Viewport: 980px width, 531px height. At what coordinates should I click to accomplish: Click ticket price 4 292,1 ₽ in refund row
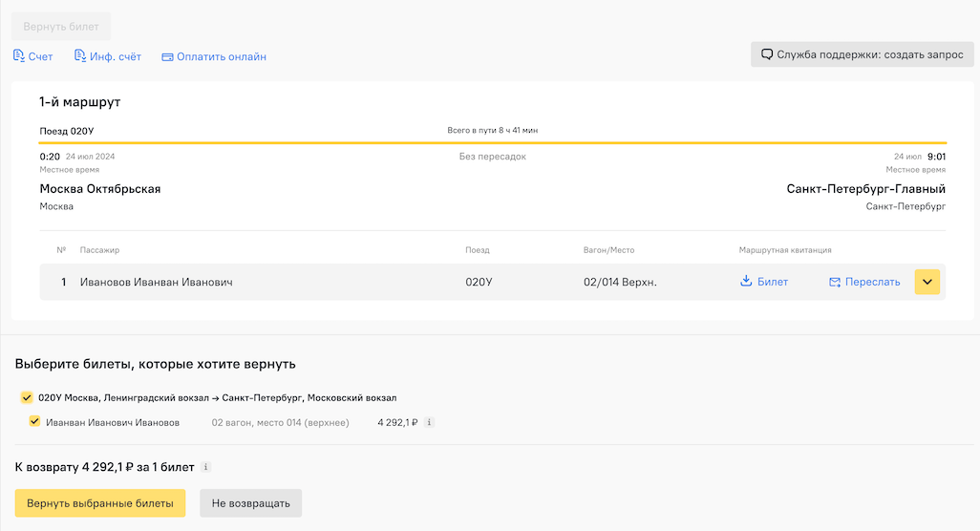(x=397, y=423)
